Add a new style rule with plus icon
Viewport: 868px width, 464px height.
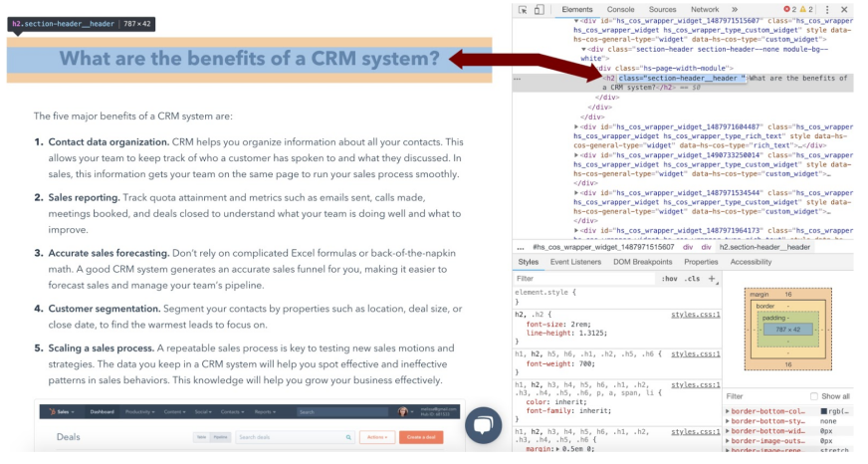[x=712, y=279]
